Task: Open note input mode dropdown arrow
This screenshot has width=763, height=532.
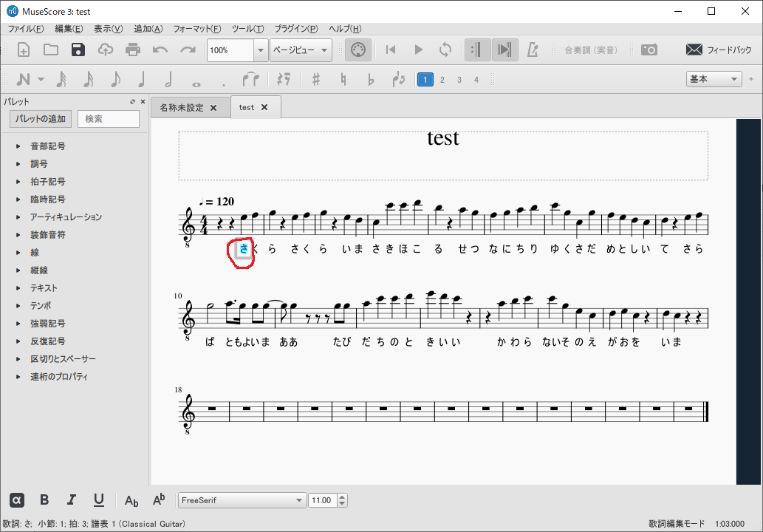Action: tap(41, 79)
